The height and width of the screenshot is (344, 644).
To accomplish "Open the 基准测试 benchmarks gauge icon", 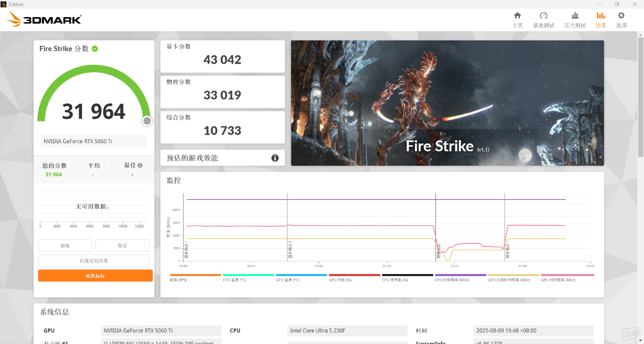I will [x=543, y=15].
